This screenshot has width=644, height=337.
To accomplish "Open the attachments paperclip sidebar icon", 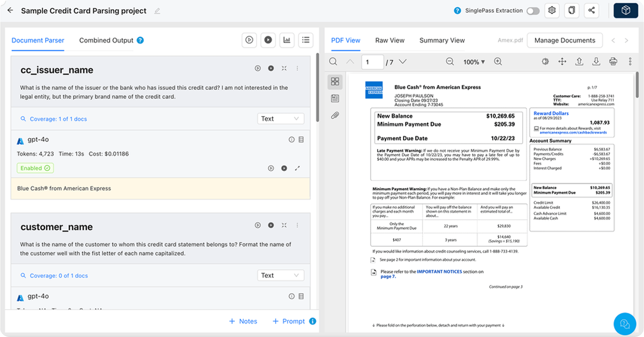I will click(x=335, y=115).
